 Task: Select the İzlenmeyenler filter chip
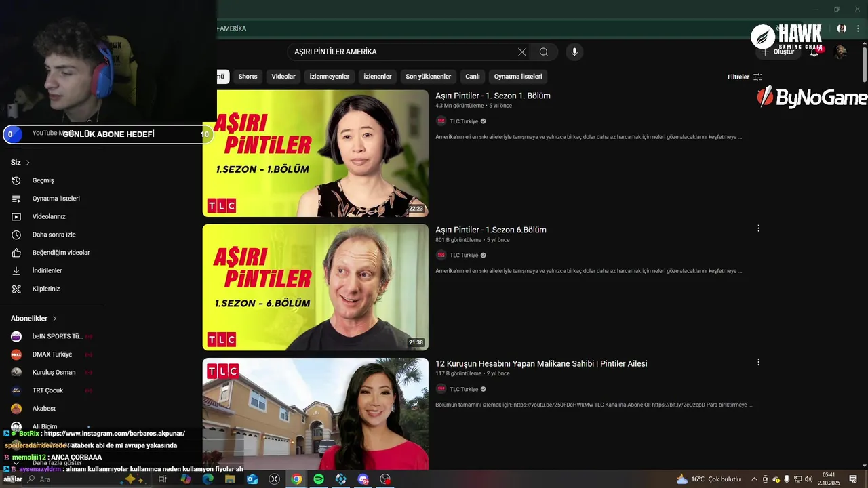(x=330, y=77)
